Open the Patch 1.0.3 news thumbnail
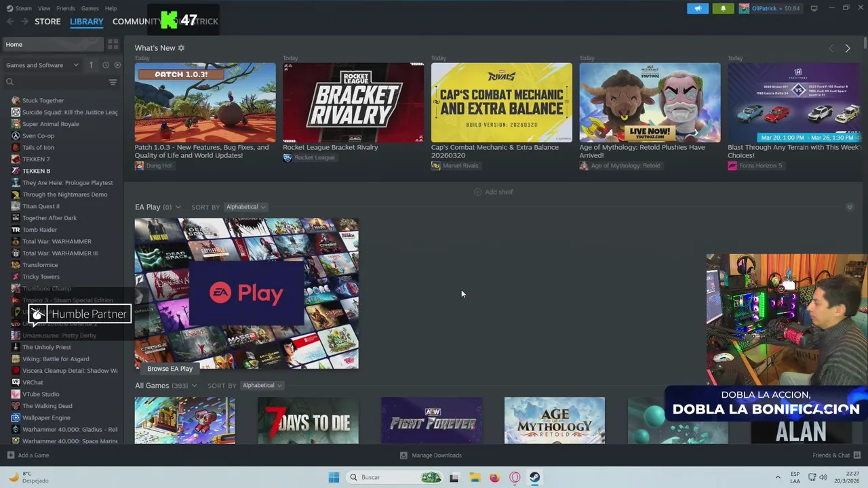Screen dimensions: 868x488 [205, 102]
